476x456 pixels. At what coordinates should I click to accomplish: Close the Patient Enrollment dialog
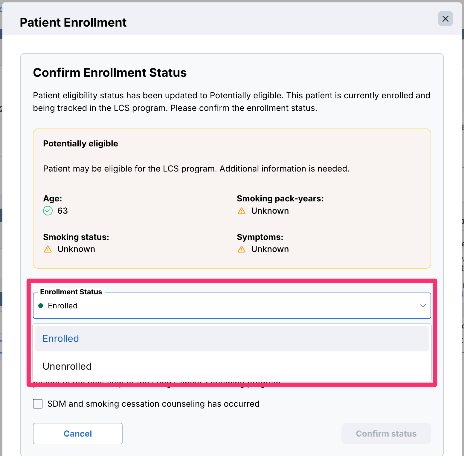tap(445, 19)
